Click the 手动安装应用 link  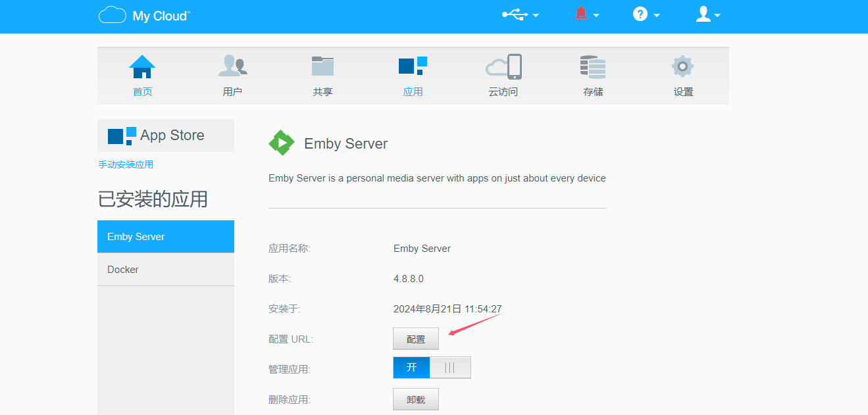126,164
